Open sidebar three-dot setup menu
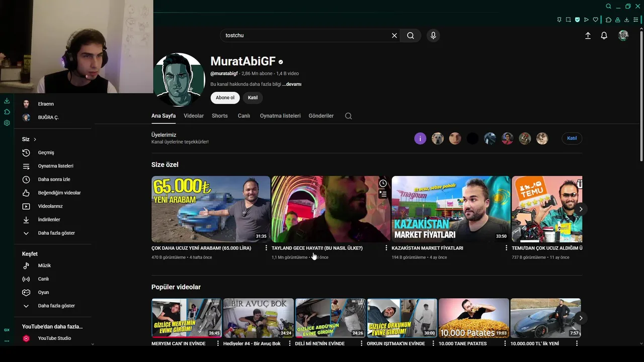Screen dimensions: 644x362 (x=7, y=341)
